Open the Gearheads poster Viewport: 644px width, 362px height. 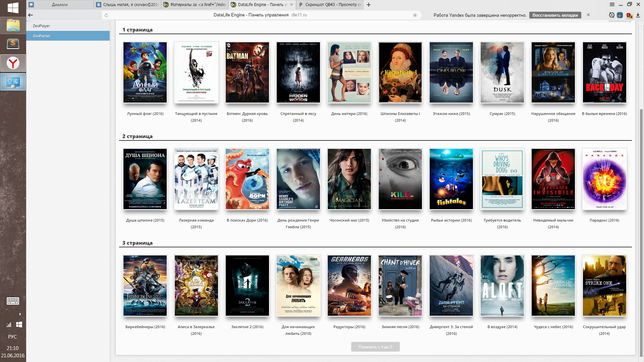coord(349,286)
